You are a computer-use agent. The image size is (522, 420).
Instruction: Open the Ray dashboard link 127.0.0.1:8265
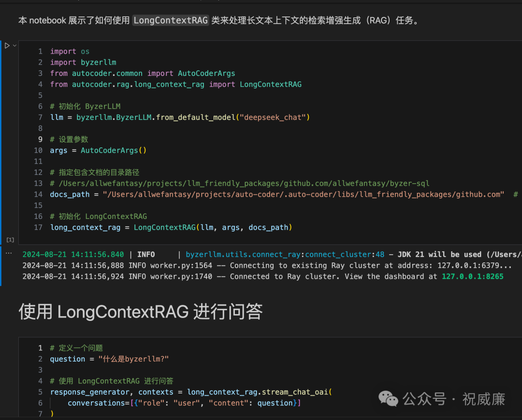tap(472, 276)
